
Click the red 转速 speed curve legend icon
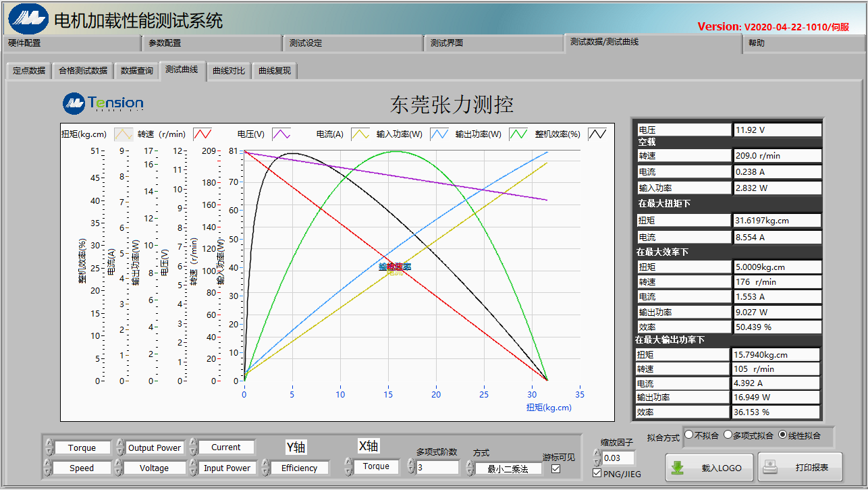[x=203, y=134]
